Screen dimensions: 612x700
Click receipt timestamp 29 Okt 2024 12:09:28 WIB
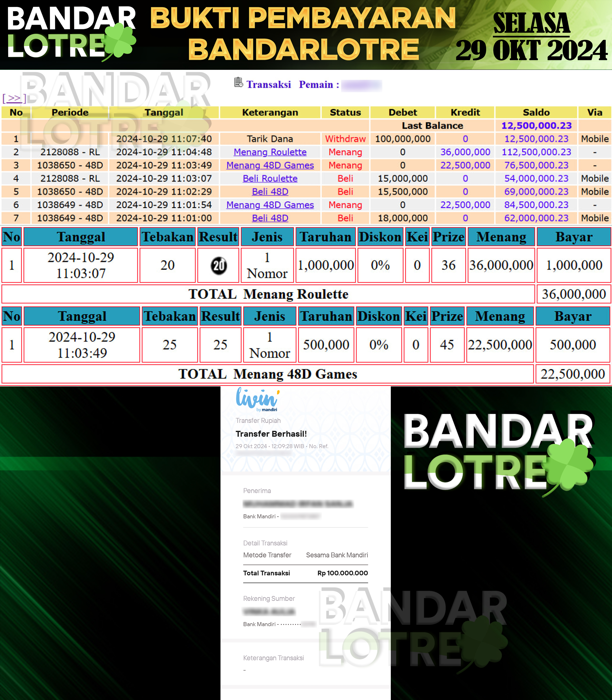coord(269,446)
